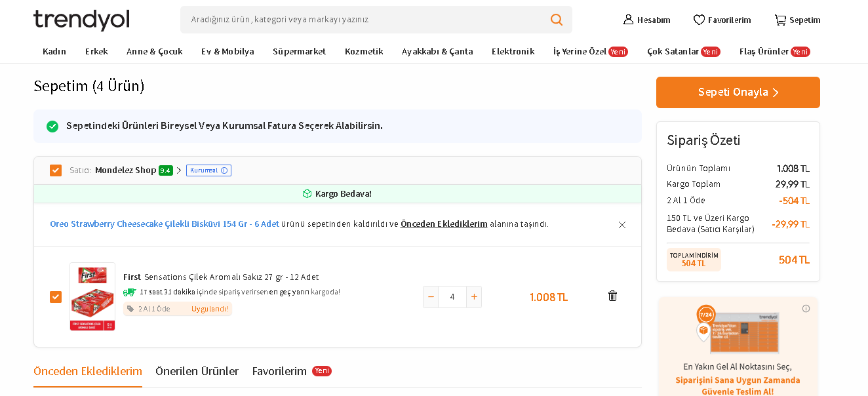Select the Önceden Eklediklerim tab

(x=88, y=371)
